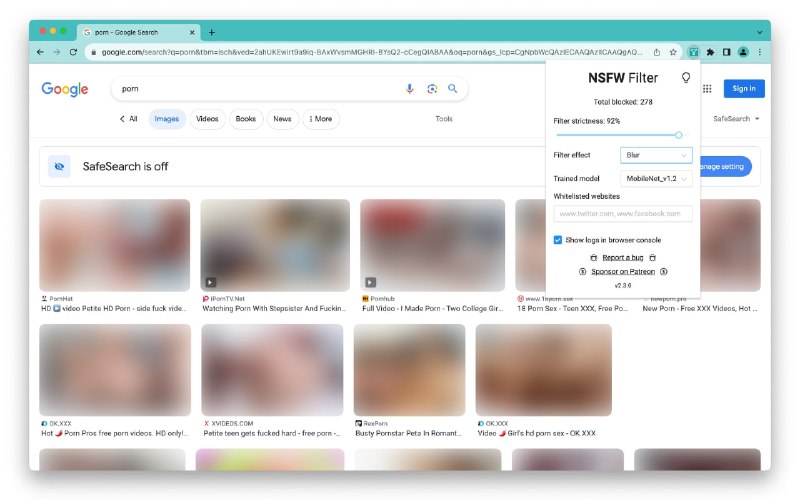This screenshot has height=500, width=800.
Task: Open the Google apps grid
Action: [x=707, y=89]
